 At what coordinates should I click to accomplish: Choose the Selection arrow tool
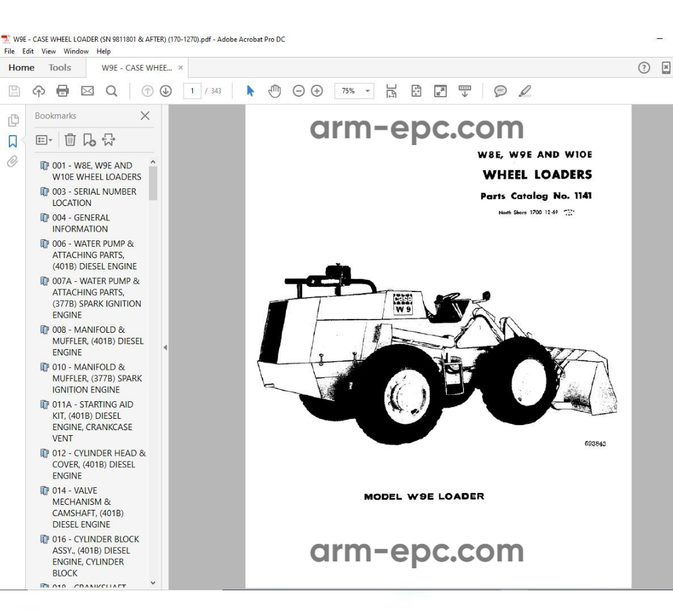(x=250, y=91)
